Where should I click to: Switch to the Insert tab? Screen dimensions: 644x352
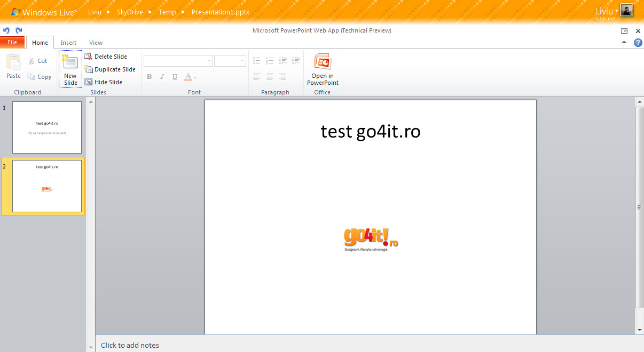68,43
